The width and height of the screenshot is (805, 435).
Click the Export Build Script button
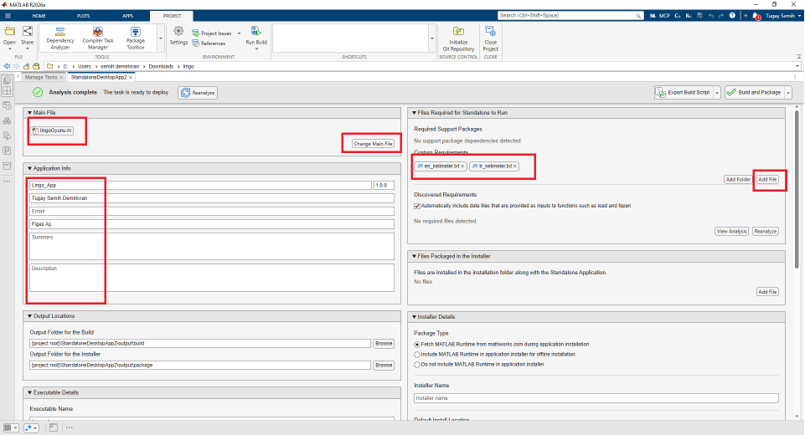tap(684, 93)
